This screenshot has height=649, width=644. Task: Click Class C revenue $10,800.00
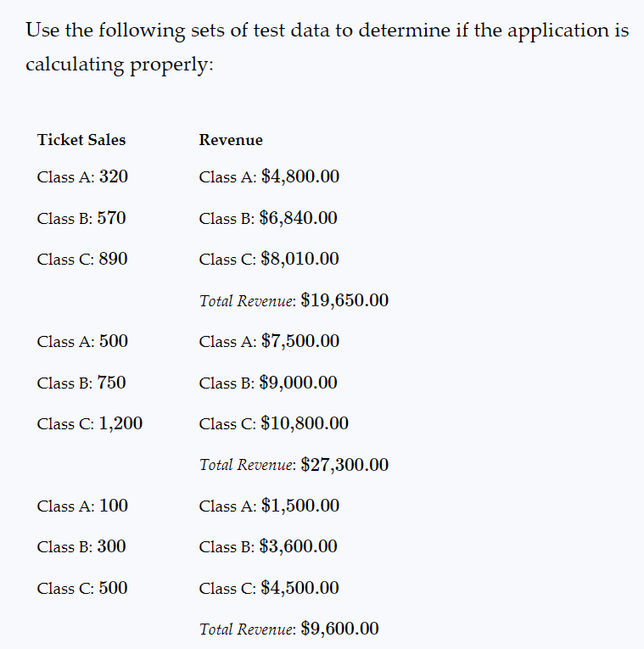[x=273, y=424]
